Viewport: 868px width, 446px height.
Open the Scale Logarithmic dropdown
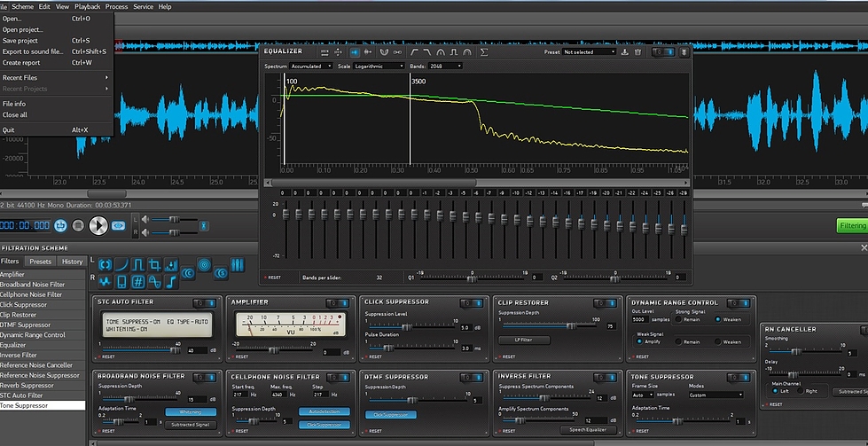coord(379,66)
